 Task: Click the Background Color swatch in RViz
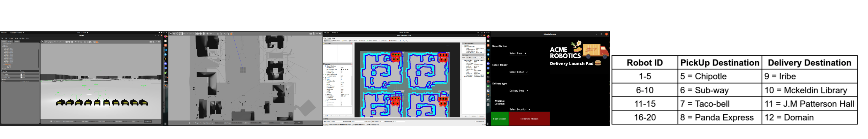pos(342,69)
